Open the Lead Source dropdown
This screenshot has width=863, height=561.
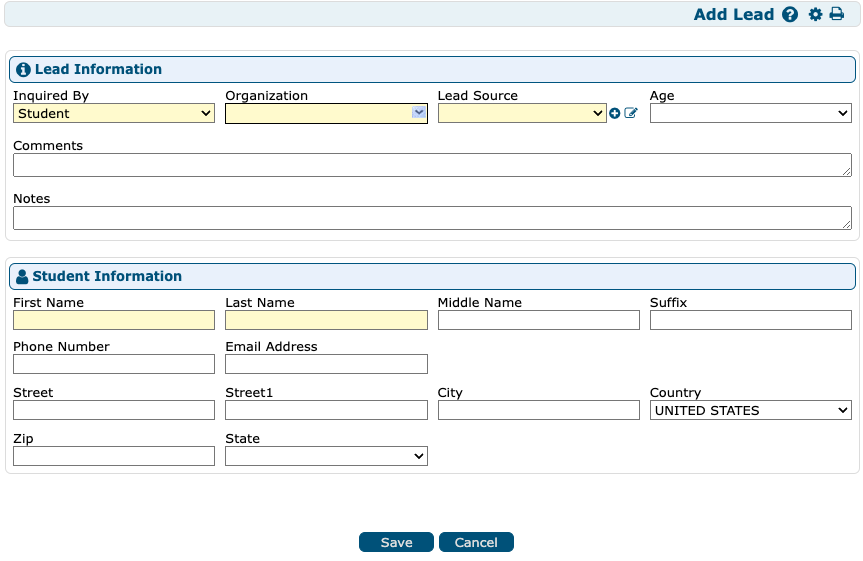(x=522, y=114)
